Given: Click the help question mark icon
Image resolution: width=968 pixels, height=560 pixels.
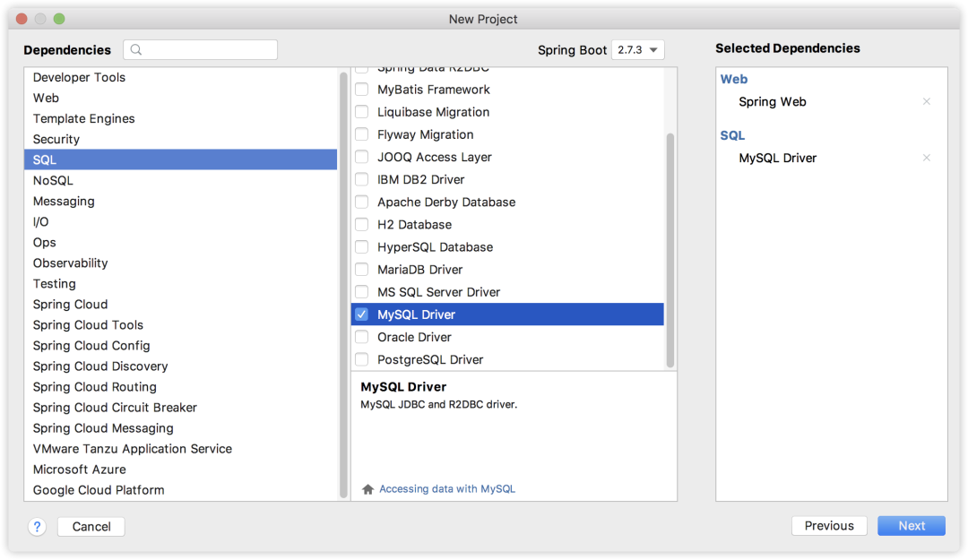Looking at the screenshot, I should tap(37, 526).
